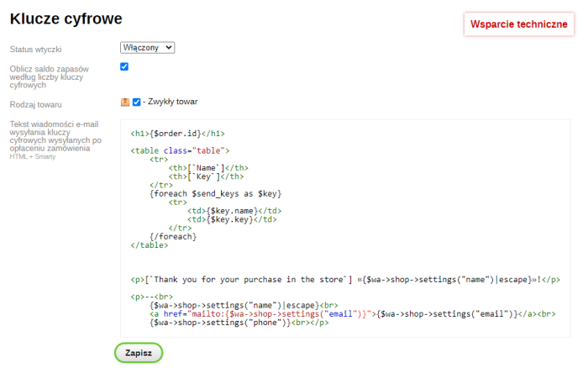
Task: Click the Zapisz button
Action: click(x=139, y=353)
